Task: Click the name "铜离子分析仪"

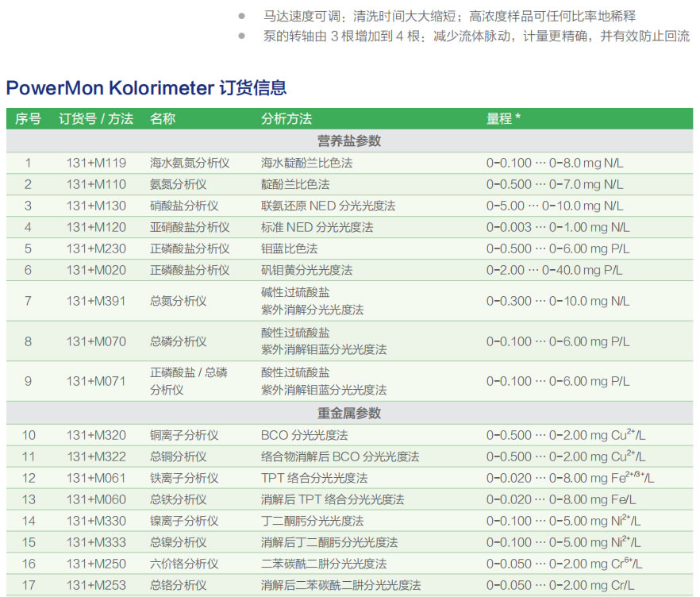Action: tap(184, 435)
